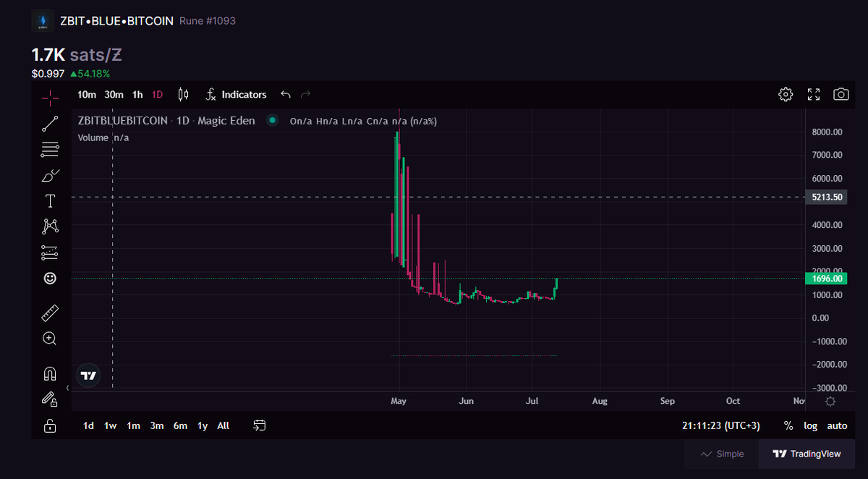This screenshot has height=479, width=868.
Task: Select the text annotation tool
Action: click(x=50, y=200)
